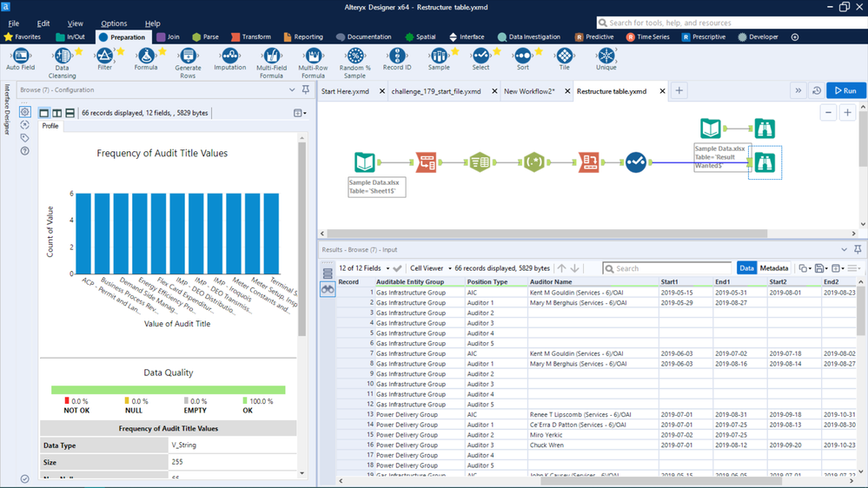This screenshot has height=488, width=868.
Task: Collapse the Configuration panel chevron
Action: 292,89
